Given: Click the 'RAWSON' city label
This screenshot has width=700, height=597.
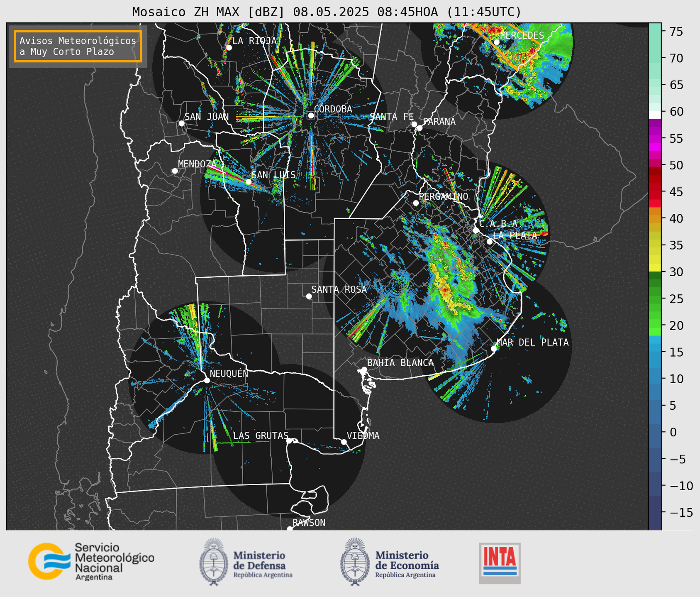Looking at the screenshot, I should 309,523.
